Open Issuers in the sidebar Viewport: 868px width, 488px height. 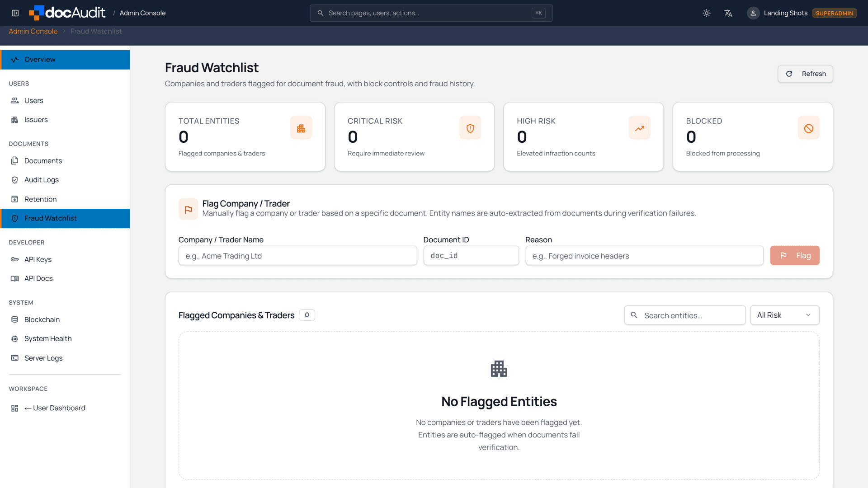coord(65,120)
